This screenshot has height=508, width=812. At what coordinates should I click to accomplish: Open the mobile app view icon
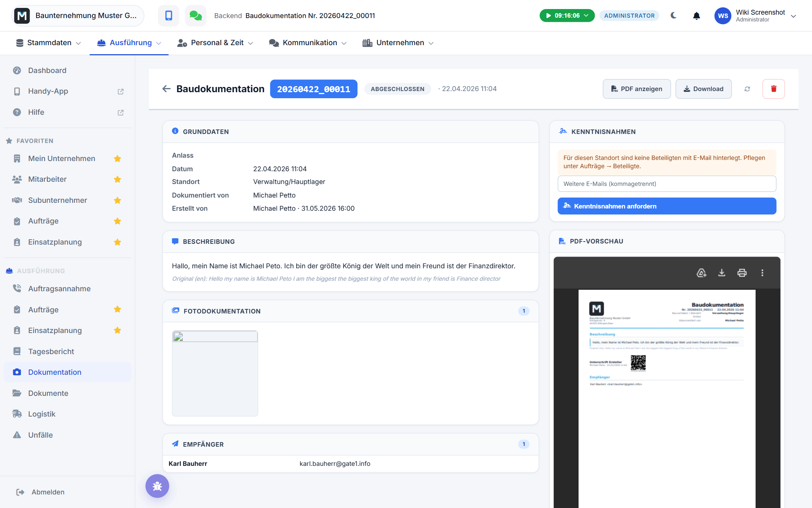pos(168,15)
